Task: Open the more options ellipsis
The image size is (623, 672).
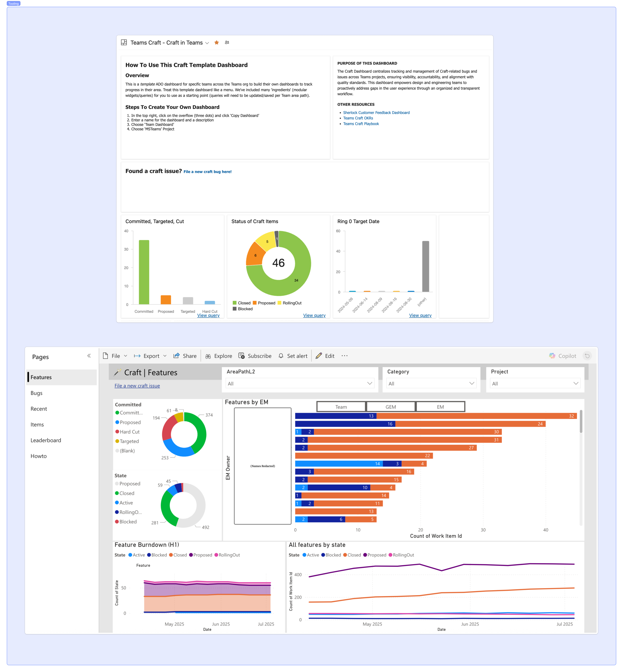Action: (344, 356)
